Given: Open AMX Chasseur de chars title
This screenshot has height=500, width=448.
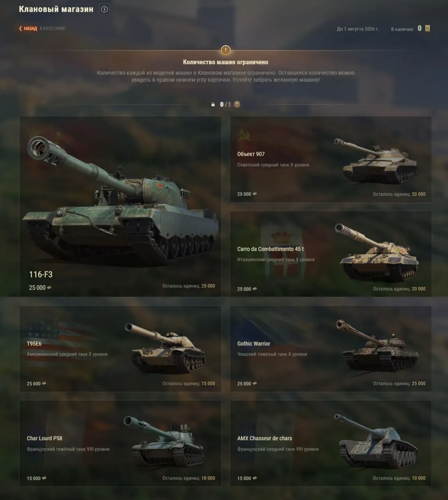Looking at the screenshot, I should coord(265,438).
